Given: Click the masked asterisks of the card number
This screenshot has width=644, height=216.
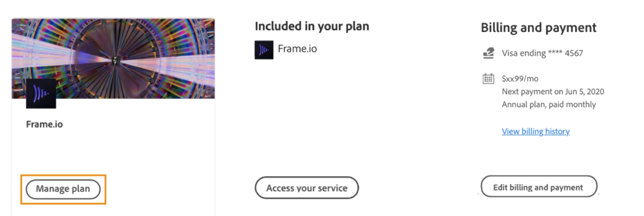Looking at the screenshot, I should coord(555,52).
